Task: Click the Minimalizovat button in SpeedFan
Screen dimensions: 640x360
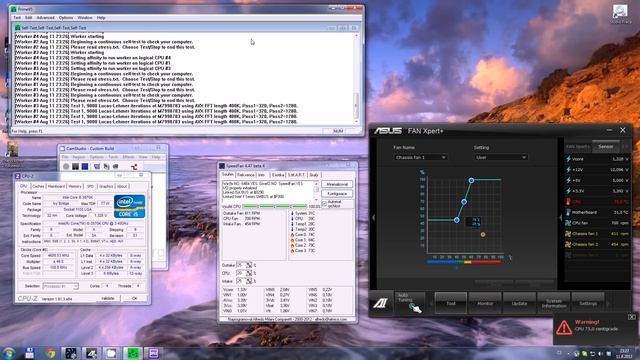Action: [337, 184]
